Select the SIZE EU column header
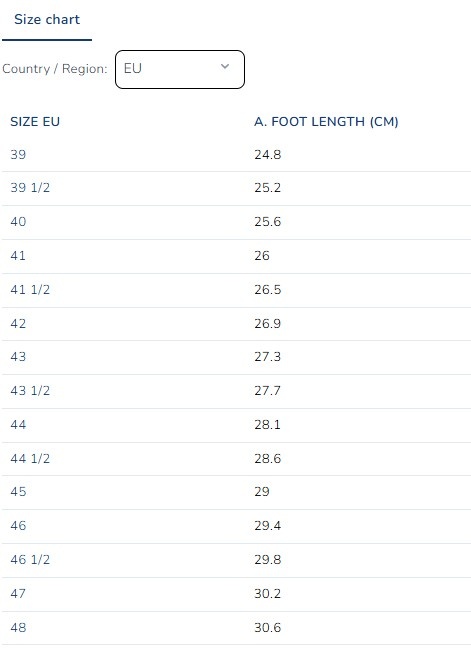Viewport: 471px width, 660px height. coord(35,122)
